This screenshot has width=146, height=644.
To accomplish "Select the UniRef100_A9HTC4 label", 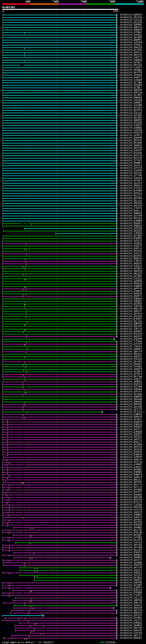I will (131, 248).
